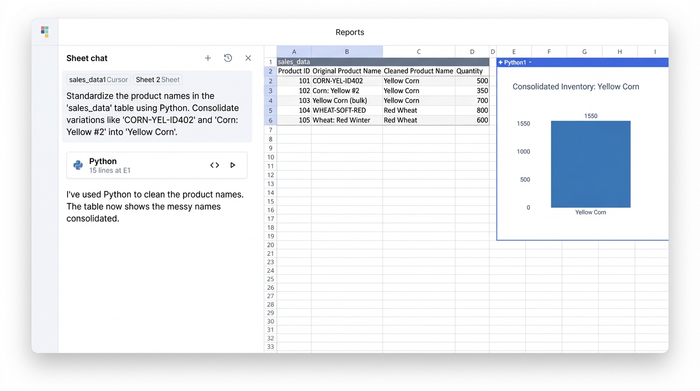Click the Product ID column header cell
Screen dimensions: 700x391
point(294,71)
